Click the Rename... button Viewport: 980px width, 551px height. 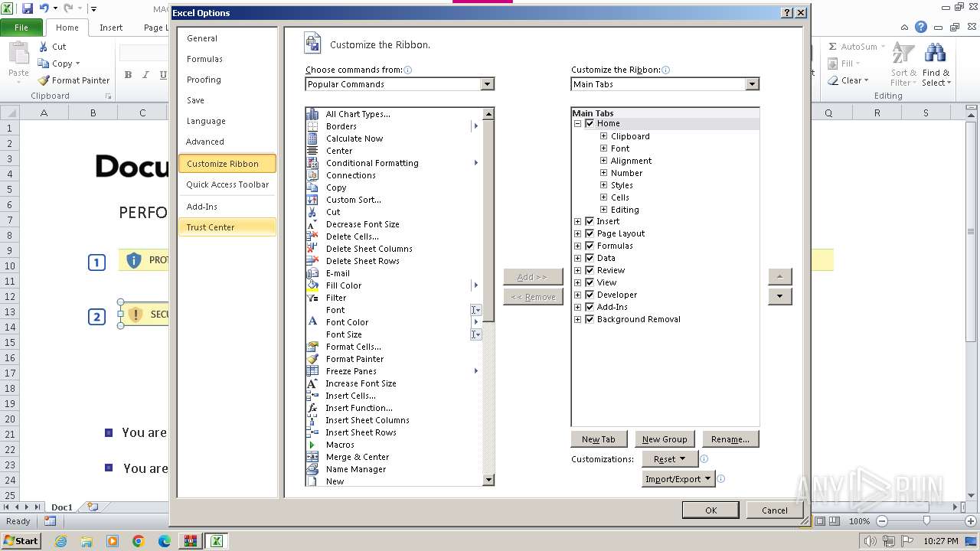pyautogui.click(x=730, y=439)
